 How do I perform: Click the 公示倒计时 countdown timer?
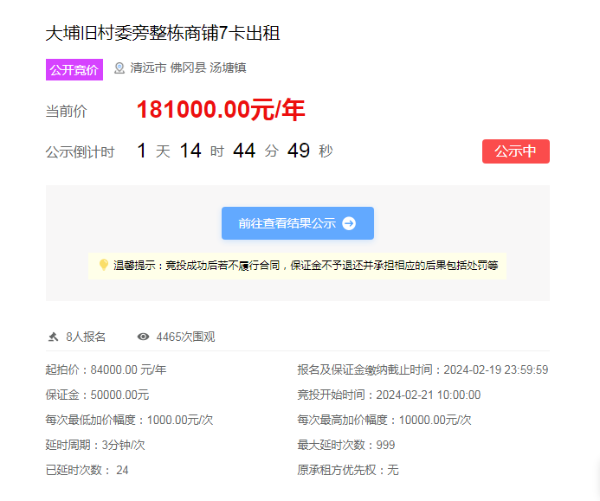point(234,151)
